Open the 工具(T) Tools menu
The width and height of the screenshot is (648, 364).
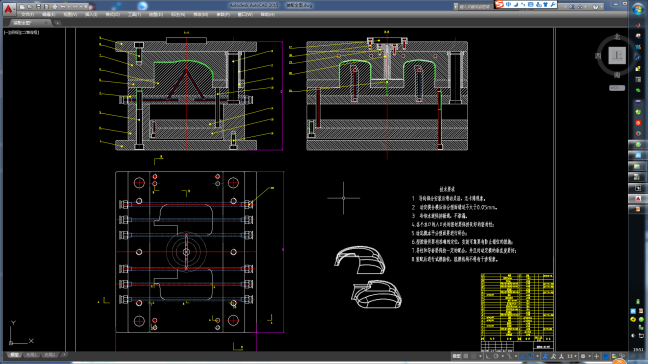point(134,14)
